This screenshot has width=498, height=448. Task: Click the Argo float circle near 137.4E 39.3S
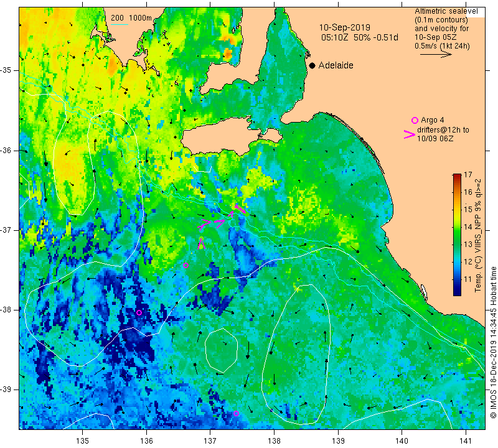[x=236, y=413]
